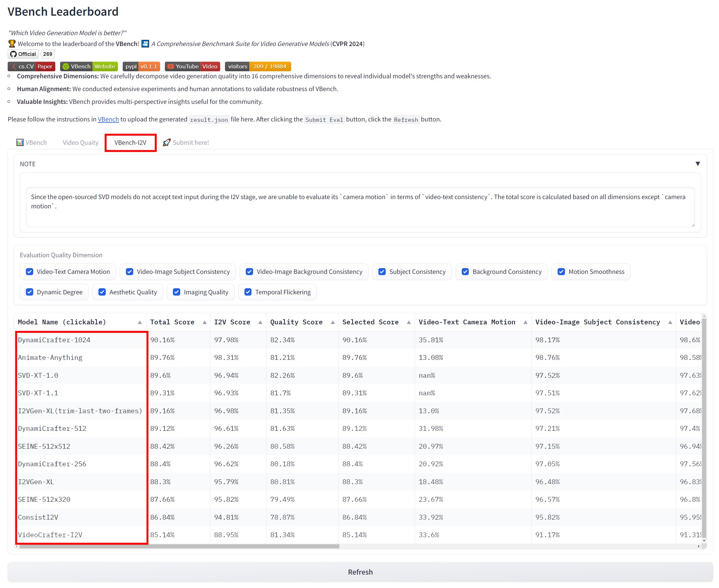Toggle the Temporal Flickering checkbox
The height and width of the screenshot is (588, 719).
pyautogui.click(x=248, y=292)
